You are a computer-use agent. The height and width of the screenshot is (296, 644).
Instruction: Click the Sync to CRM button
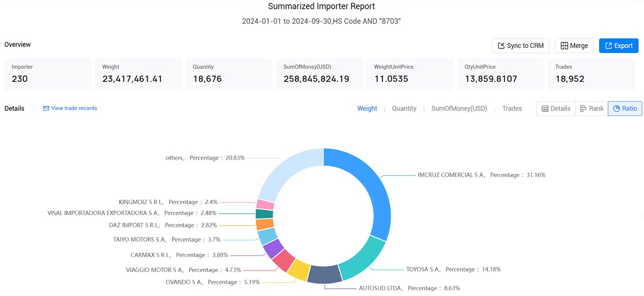pyautogui.click(x=520, y=46)
